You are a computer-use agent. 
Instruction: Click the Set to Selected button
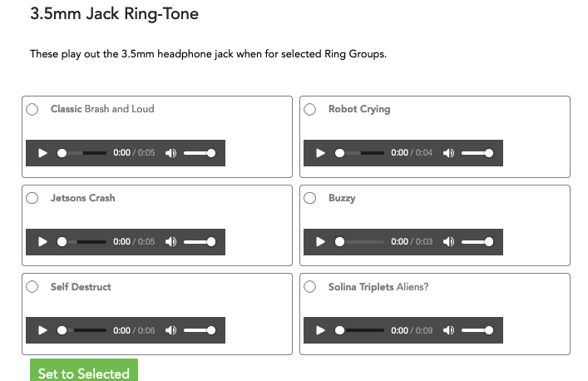tap(84, 371)
